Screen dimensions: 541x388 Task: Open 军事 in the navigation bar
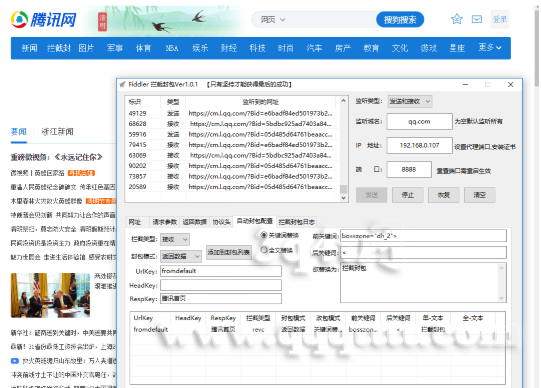point(115,48)
